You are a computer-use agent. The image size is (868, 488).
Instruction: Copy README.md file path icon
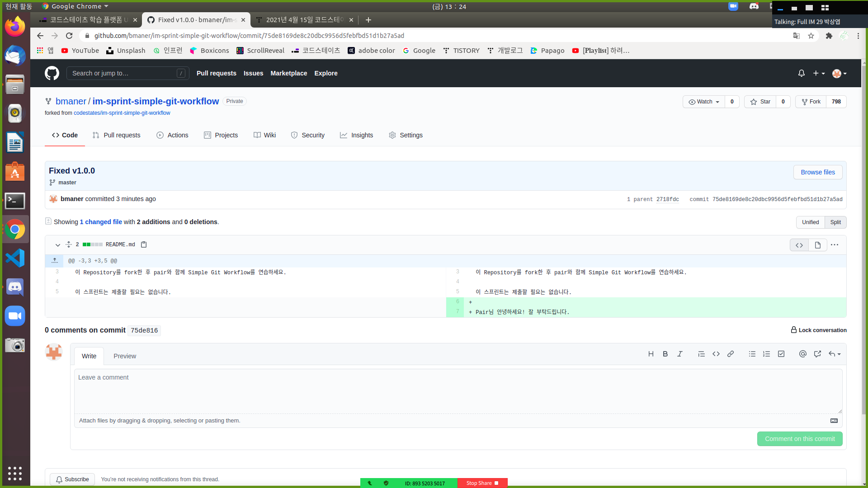[x=144, y=244]
